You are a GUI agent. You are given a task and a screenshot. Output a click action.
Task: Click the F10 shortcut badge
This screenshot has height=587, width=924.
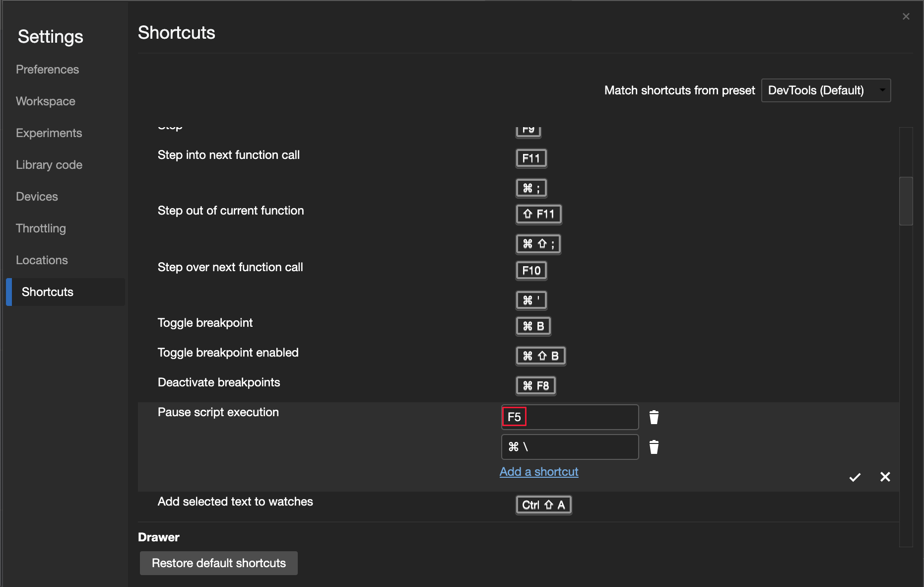pos(531,271)
